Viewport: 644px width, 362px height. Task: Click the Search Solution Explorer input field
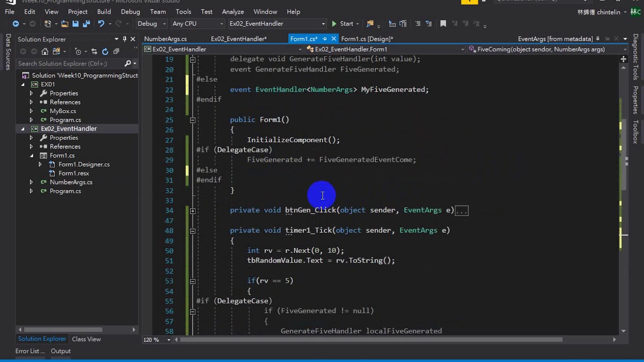(x=69, y=63)
